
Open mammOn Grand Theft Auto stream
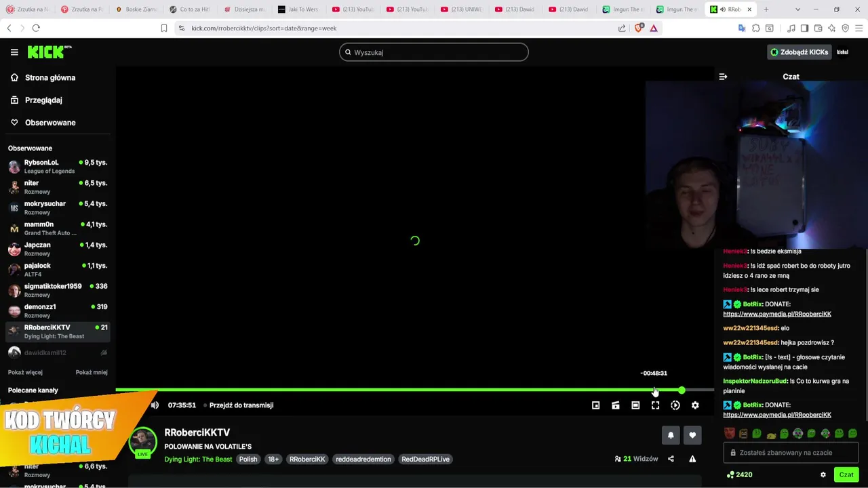pos(58,228)
